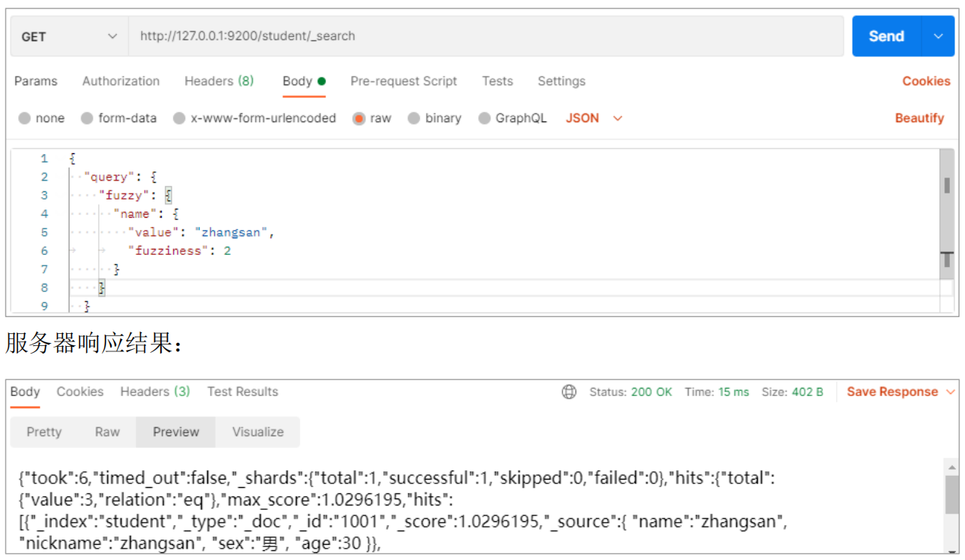Click Beautify to format the body
This screenshot has width=965, height=560.
coord(919,118)
